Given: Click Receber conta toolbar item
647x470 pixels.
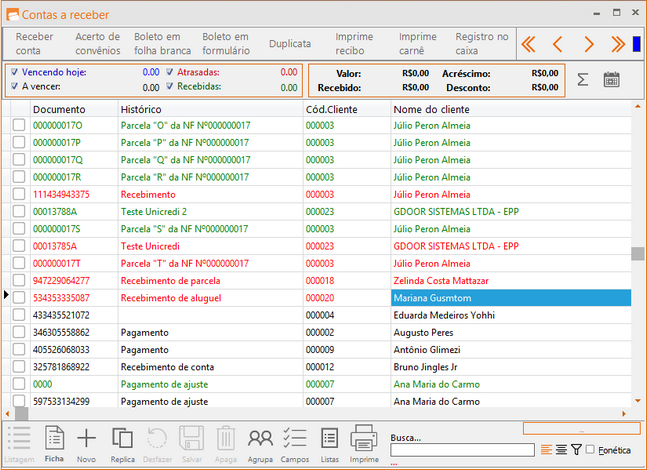Looking at the screenshot, I should (34, 44).
